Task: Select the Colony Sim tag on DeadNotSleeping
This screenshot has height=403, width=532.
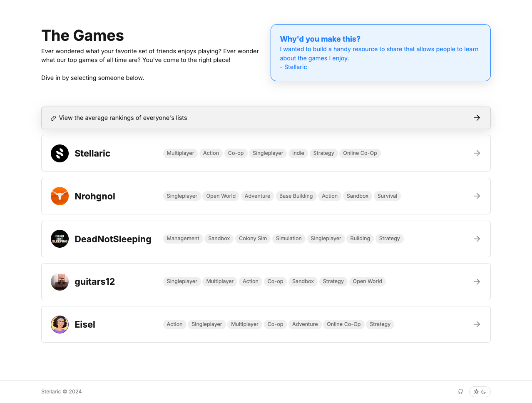Action: click(x=253, y=239)
